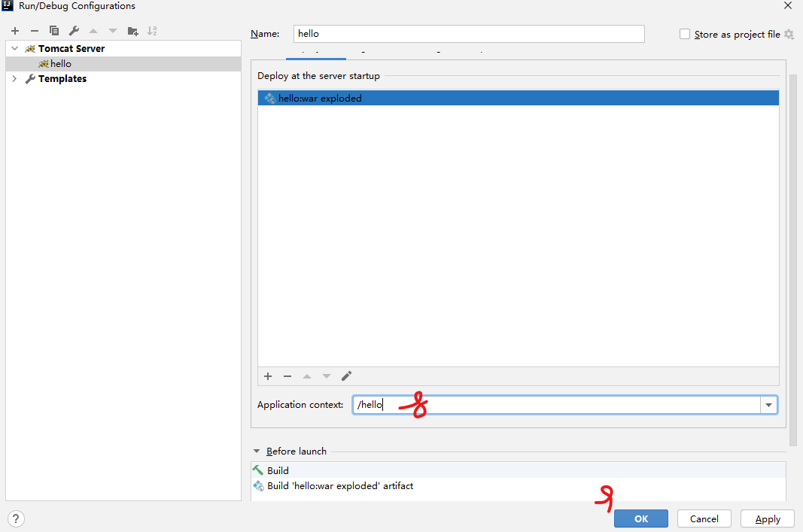Add a new run configuration
This screenshot has height=532, width=803.
tap(15, 32)
